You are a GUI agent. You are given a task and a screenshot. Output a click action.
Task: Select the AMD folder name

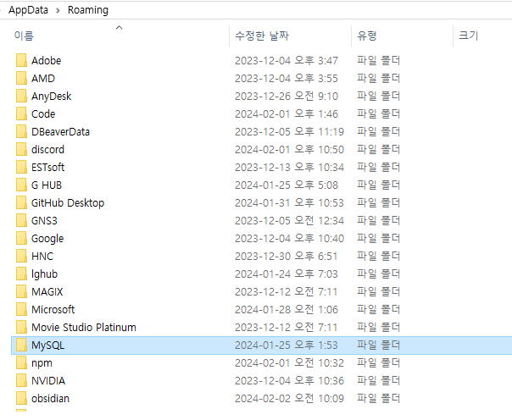click(43, 78)
